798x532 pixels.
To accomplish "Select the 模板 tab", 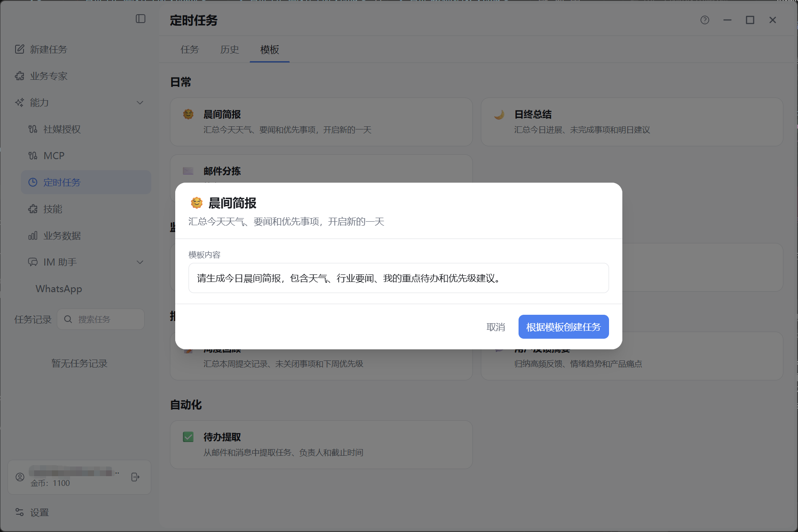I will coord(270,50).
